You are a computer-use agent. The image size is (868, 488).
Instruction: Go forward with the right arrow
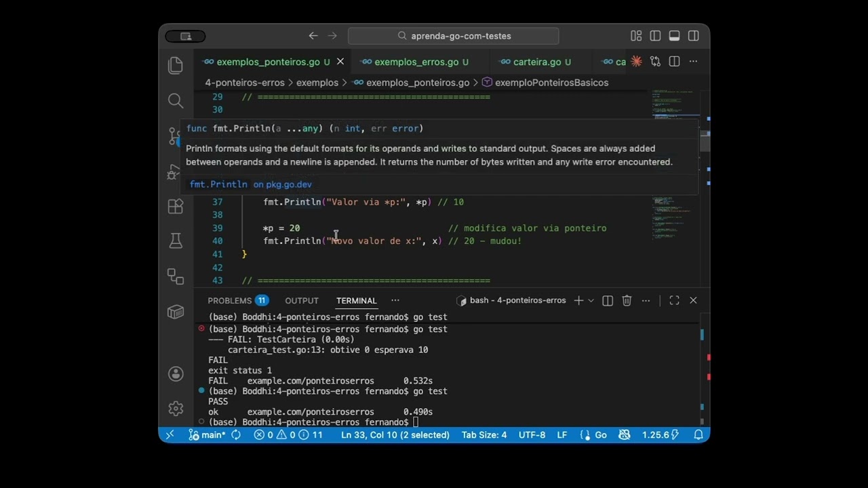tap(332, 36)
